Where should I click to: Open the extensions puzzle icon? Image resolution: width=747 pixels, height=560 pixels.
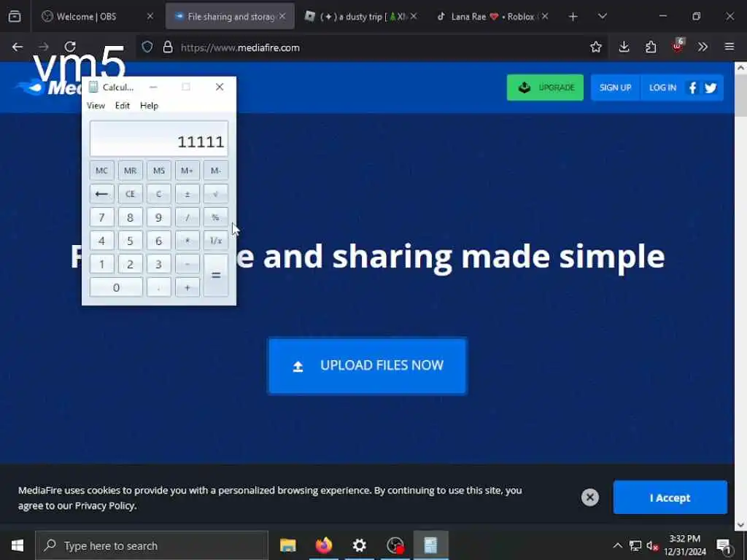point(651,47)
